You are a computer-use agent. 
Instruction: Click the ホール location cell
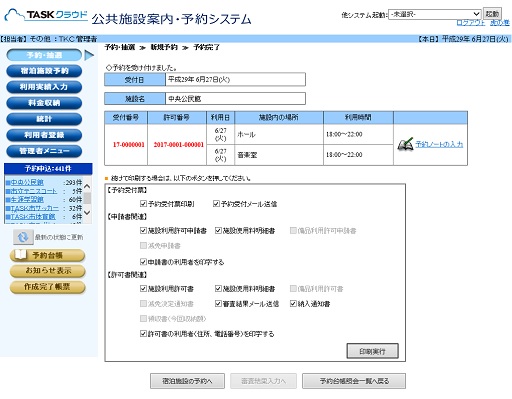coord(279,134)
